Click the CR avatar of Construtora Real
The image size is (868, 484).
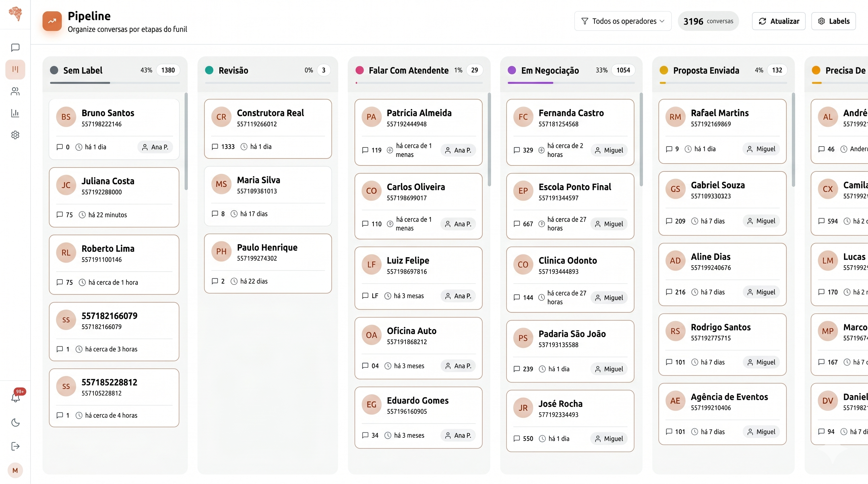[x=221, y=117]
